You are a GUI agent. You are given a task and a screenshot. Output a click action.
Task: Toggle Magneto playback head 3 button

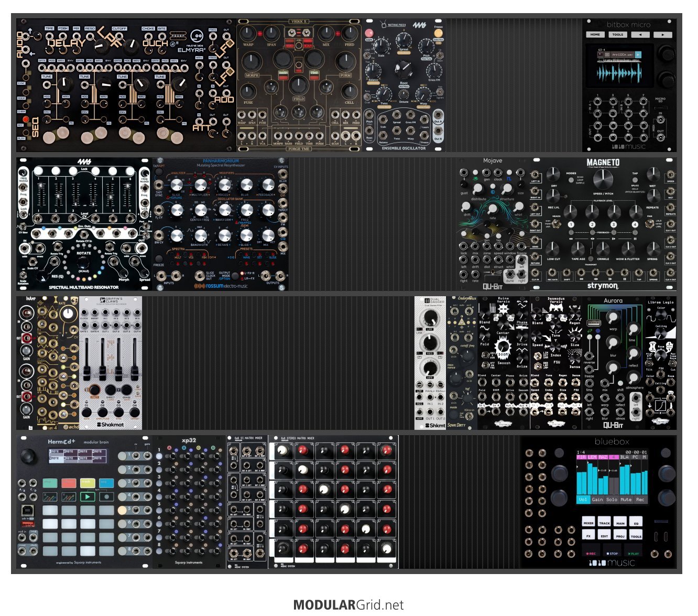[614, 224]
